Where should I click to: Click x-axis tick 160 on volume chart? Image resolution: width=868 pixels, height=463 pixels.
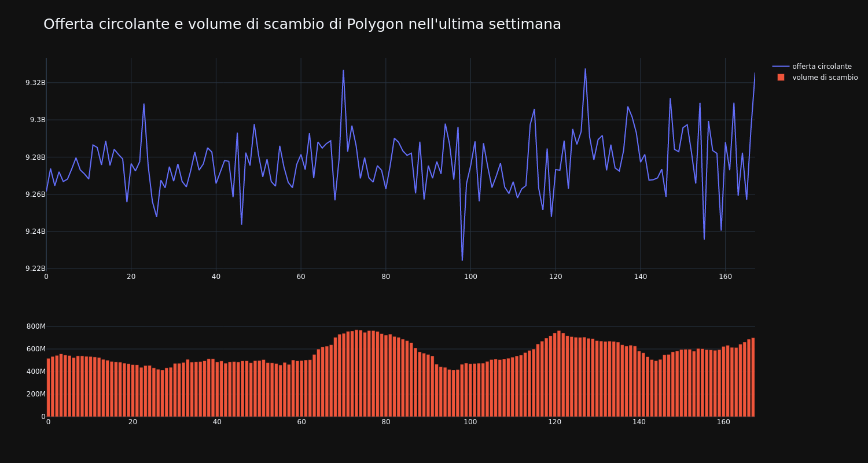724,422
